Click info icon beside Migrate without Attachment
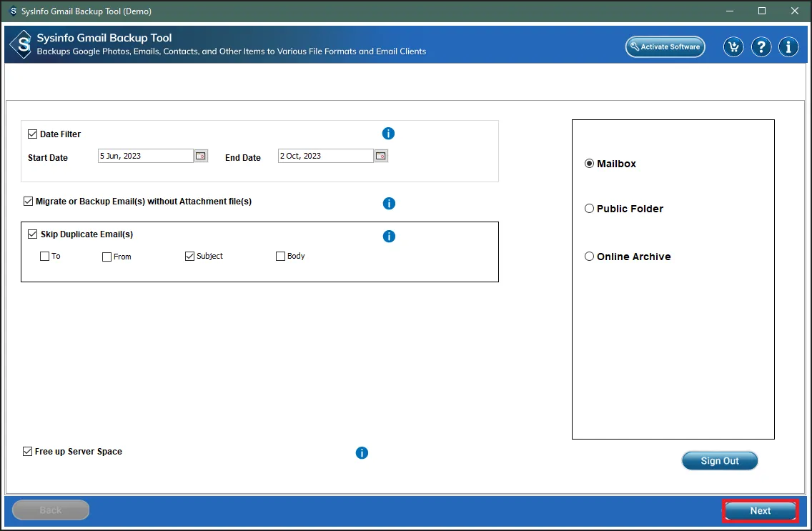 pyautogui.click(x=389, y=204)
